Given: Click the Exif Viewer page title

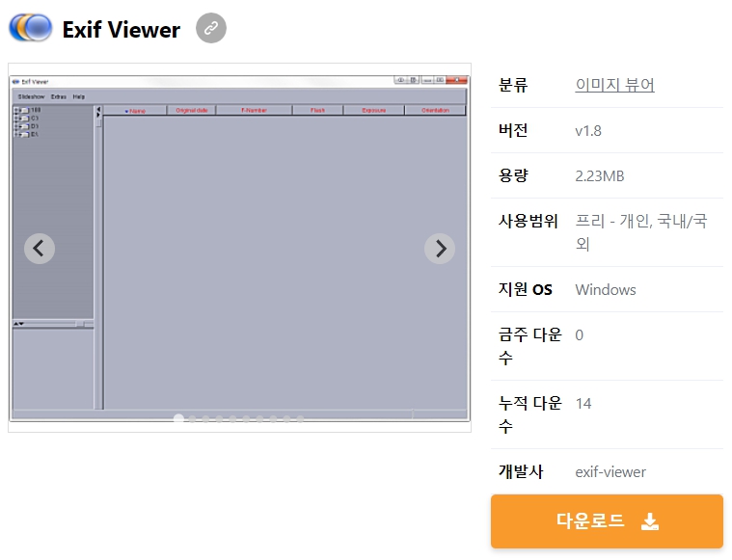Looking at the screenshot, I should [122, 30].
